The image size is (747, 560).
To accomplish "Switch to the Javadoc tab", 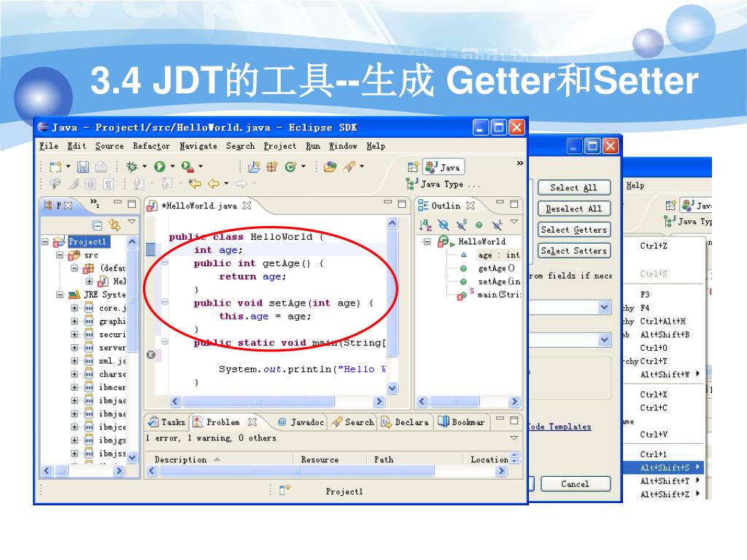I will 301,422.
